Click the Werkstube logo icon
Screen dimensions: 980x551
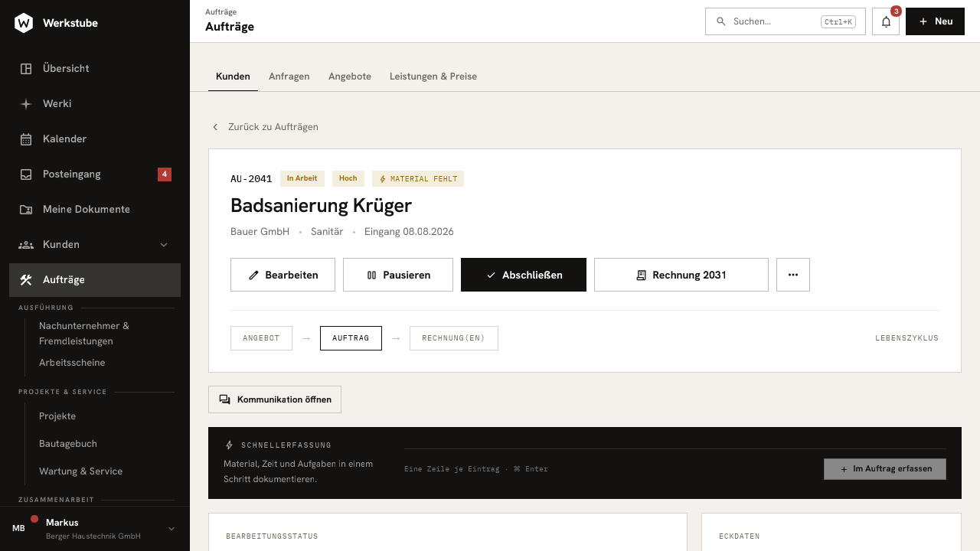(x=24, y=23)
